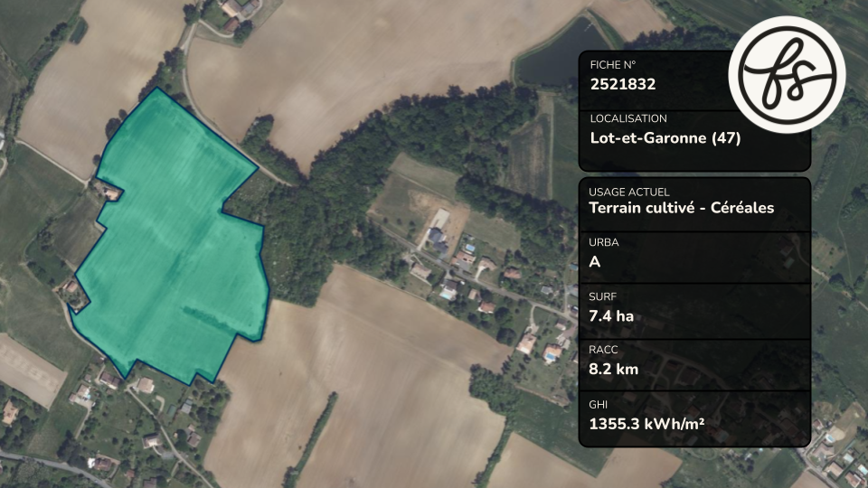
Task: Click the circular fs logo
Action: [788, 75]
